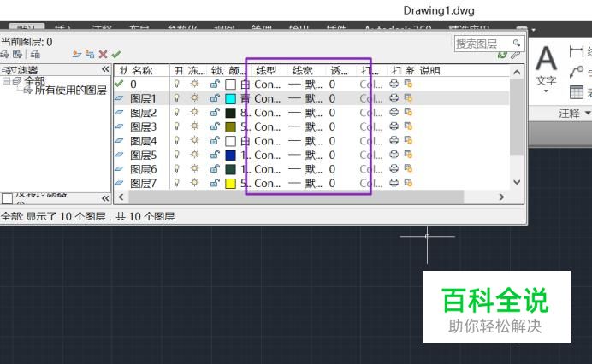Click the layer 0 current status checkmark
This screenshot has width=592, height=364.
[119, 84]
